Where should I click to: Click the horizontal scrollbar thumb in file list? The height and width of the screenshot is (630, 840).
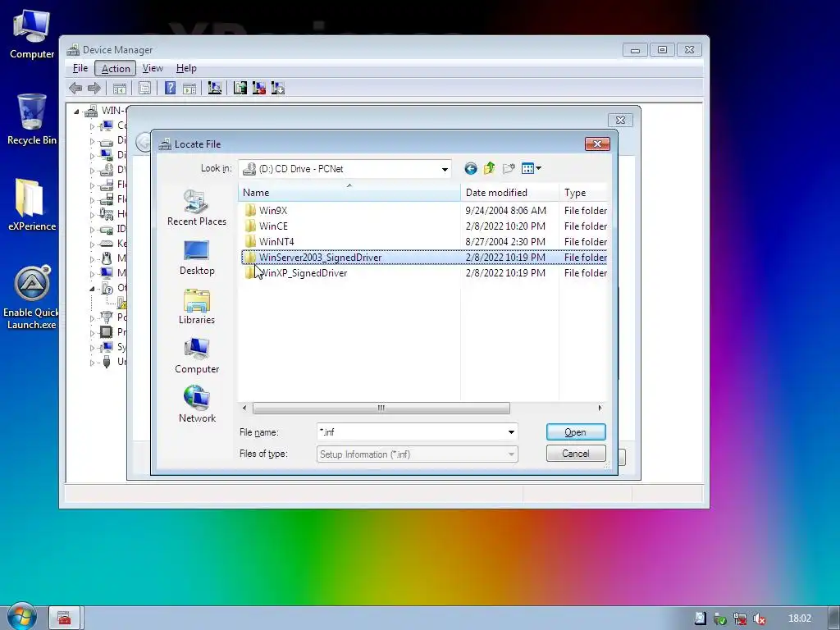(x=381, y=409)
